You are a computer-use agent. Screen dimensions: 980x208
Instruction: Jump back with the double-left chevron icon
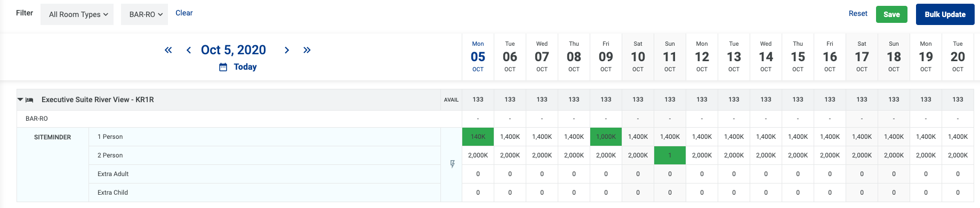pos(168,50)
